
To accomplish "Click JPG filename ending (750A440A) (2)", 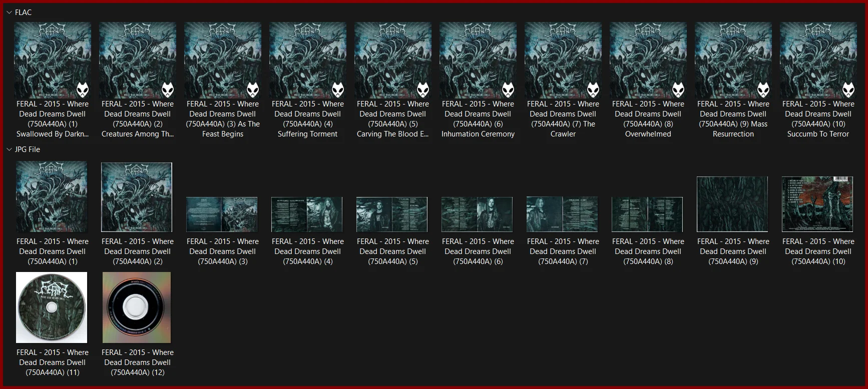I will tap(138, 251).
